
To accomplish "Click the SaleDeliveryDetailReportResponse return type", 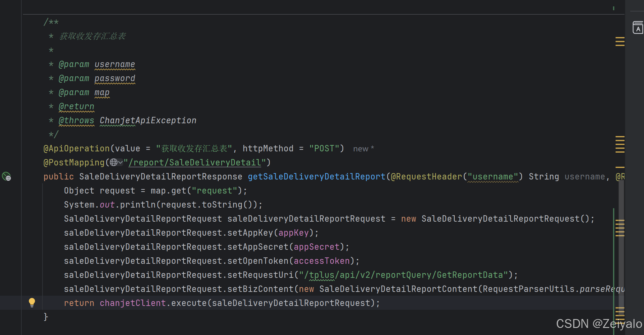I will tap(161, 177).
